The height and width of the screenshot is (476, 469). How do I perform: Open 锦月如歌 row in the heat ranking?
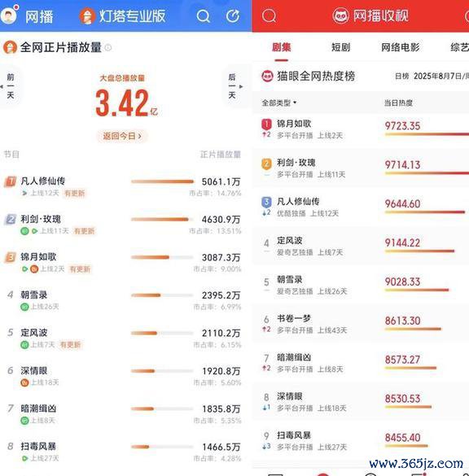click(362, 129)
